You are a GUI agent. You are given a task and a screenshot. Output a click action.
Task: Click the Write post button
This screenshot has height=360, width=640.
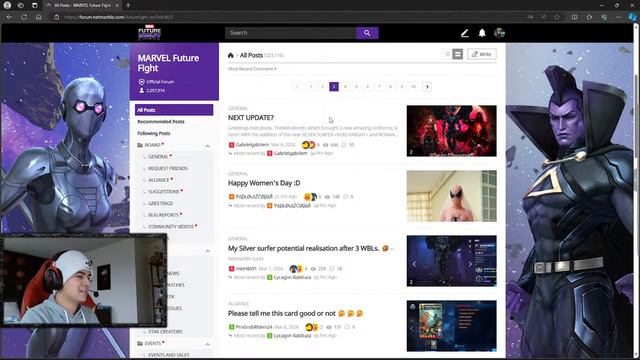482,54
